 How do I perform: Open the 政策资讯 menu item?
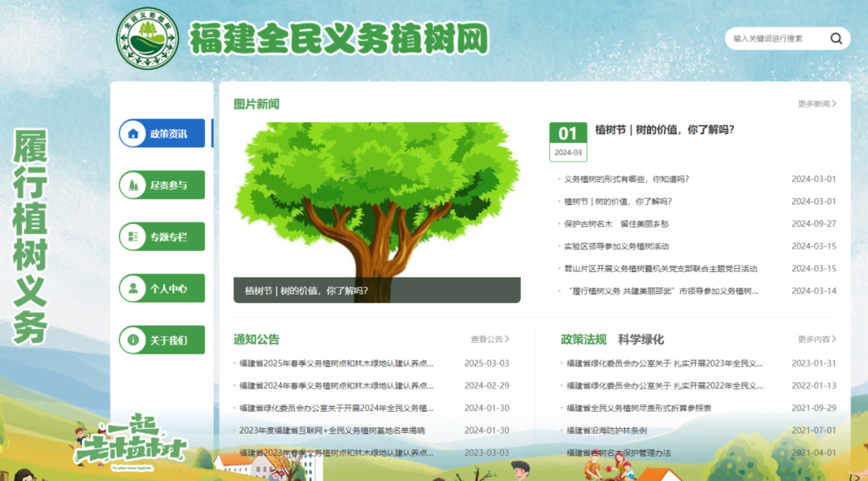pos(162,134)
